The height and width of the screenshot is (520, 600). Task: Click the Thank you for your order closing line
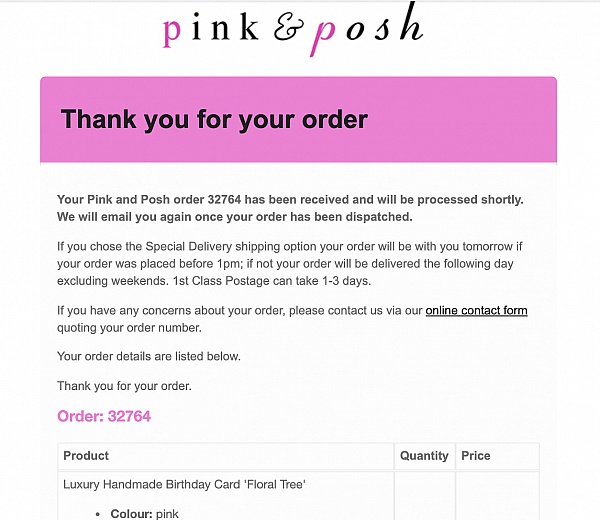tap(124, 386)
